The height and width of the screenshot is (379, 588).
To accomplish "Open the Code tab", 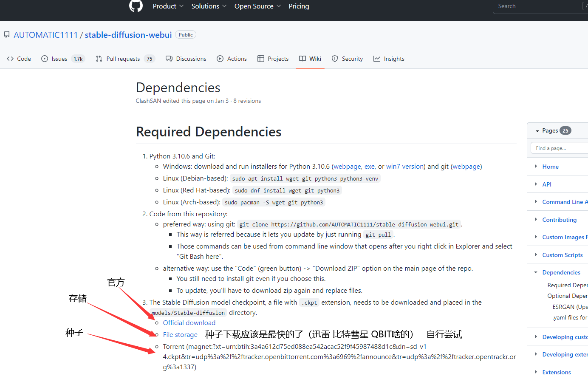I will point(19,59).
